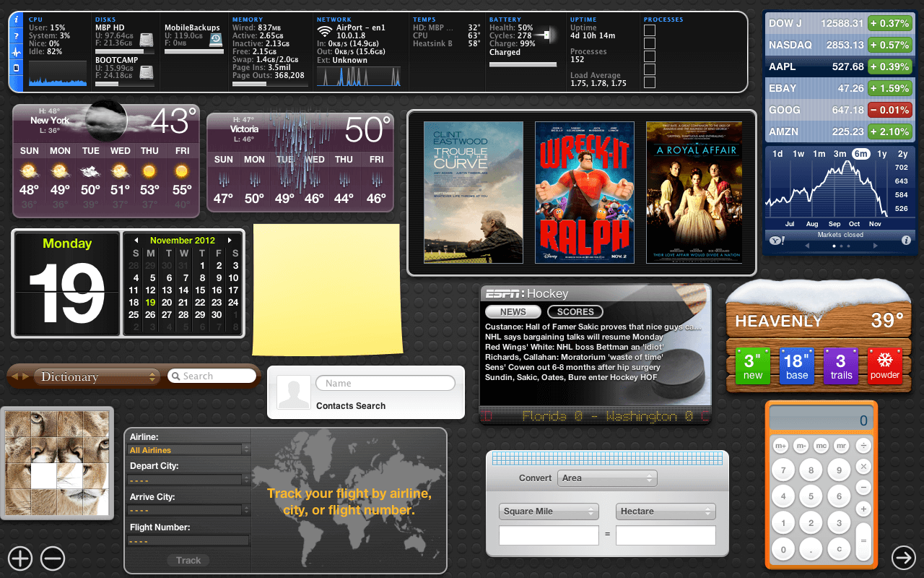Open the Square Mile unit dropdown
The width and height of the screenshot is (924, 578).
tap(549, 511)
